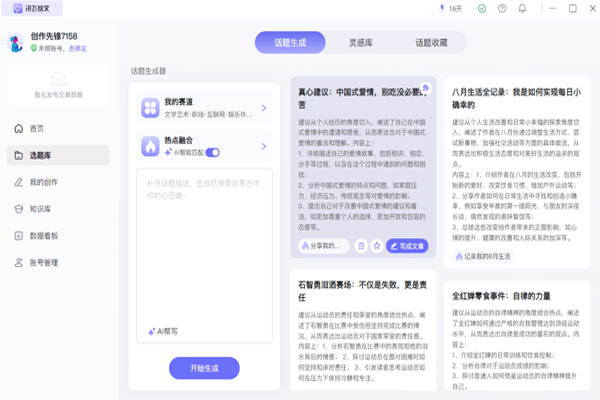The height and width of the screenshot is (400, 600).
Task: Select the 话题生成 tab
Action: (x=290, y=43)
